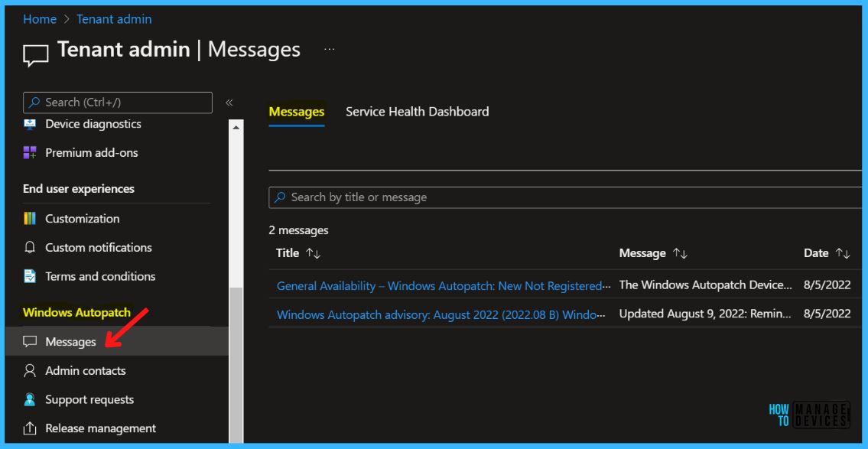Screen dimensions: 868x449
Task: Click the End user experiences section heading
Action: click(79, 189)
